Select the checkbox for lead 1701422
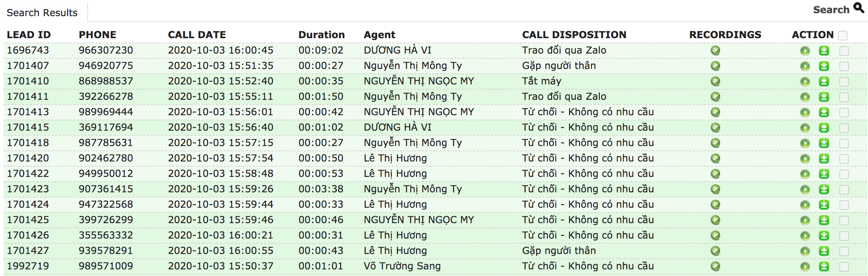 coord(844,174)
